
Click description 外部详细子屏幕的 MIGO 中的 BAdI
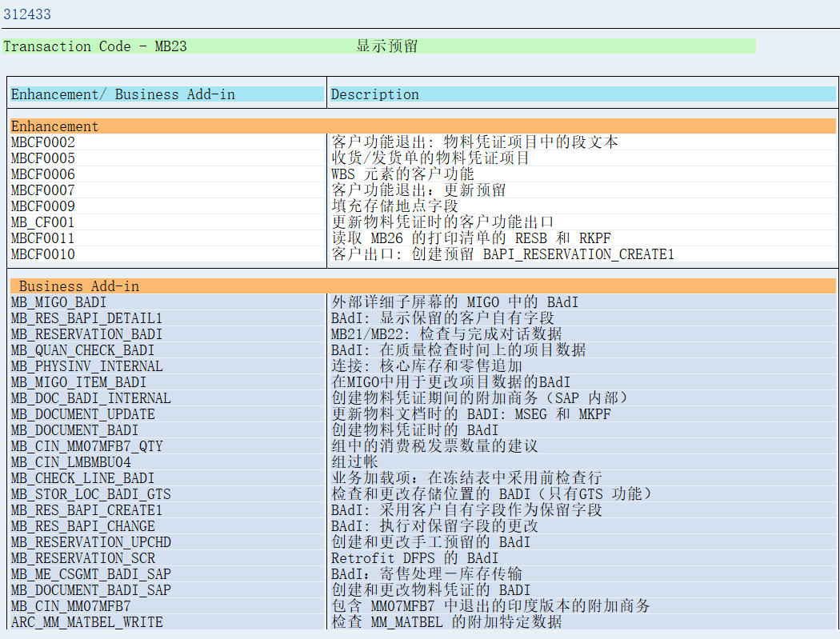coord(455,302)
